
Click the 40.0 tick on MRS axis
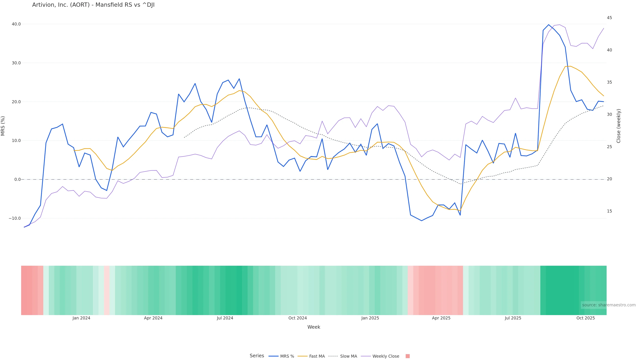coord(16,24)
